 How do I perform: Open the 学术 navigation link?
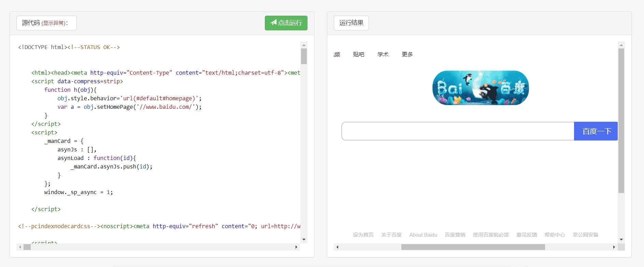pyautogui.click(x=383, y=54)
